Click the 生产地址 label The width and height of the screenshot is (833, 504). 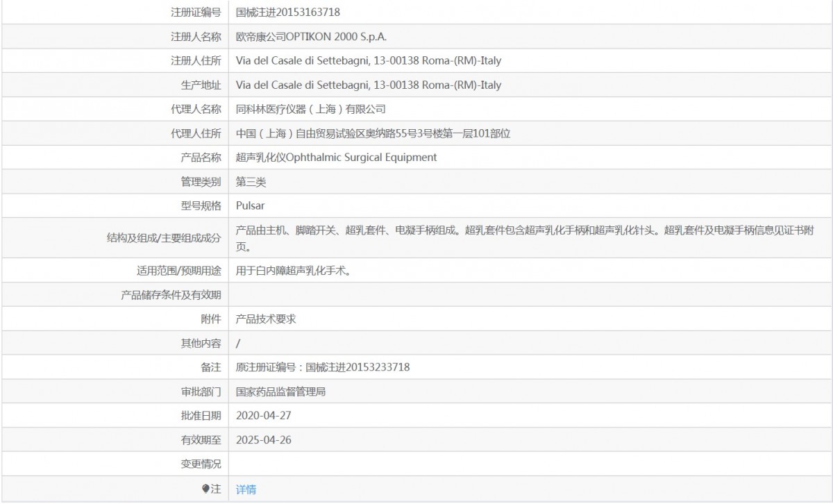click(201, 85)
